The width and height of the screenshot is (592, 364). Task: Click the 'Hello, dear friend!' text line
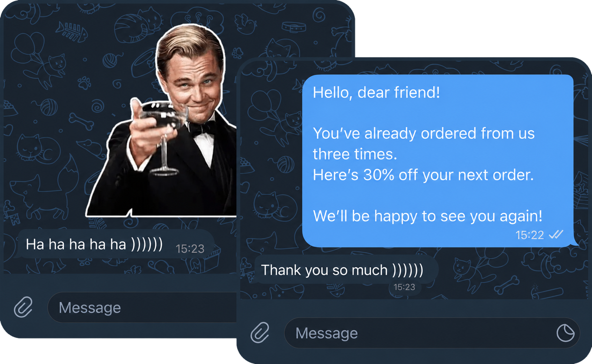click(x=376, y=92)
